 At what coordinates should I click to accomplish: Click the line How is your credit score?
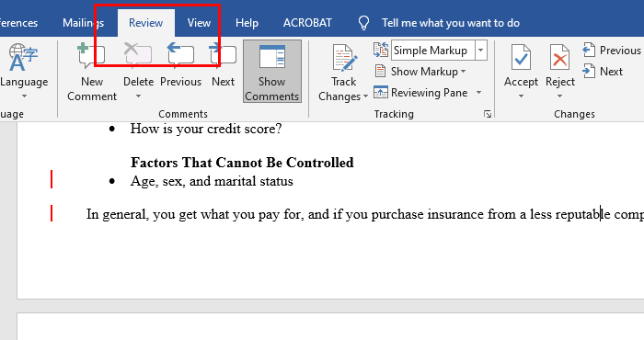pos(206,129)
